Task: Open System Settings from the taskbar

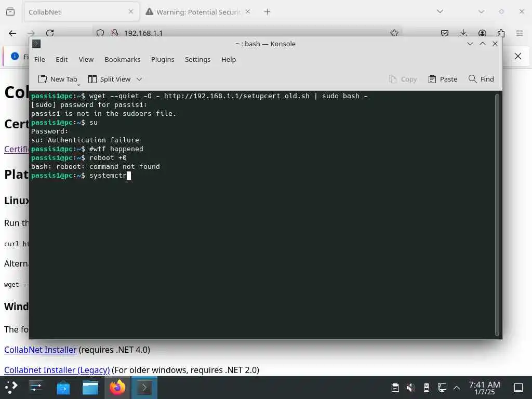Action: (x=36, y=388)
